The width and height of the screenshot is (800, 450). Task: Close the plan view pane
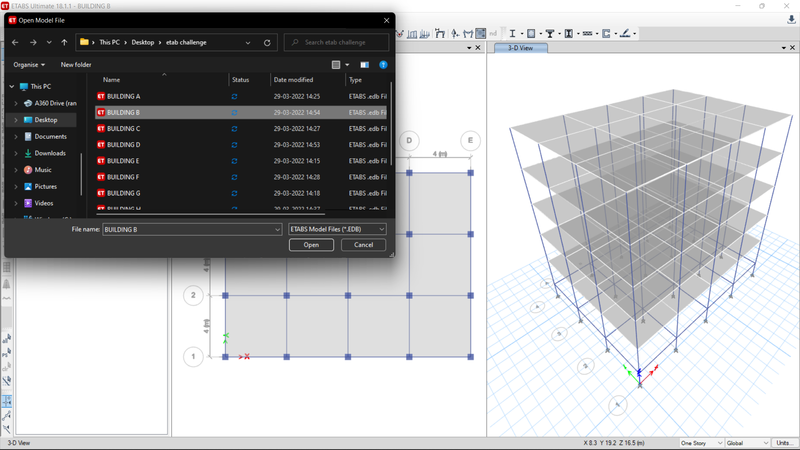pyautogui.click(x=478, y=48)
